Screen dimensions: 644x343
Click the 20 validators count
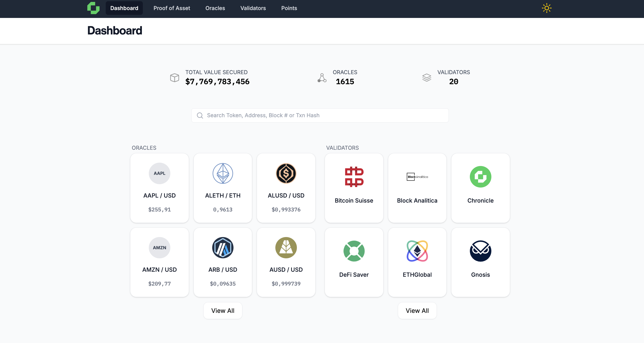click(x=454, y=82)
